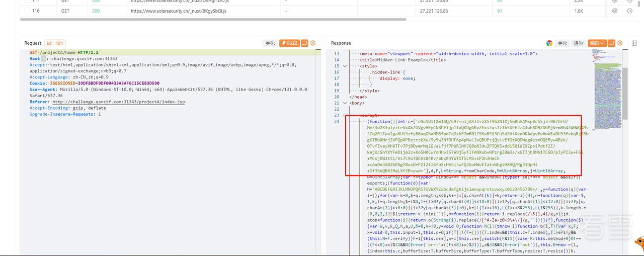
Task: Click 渲染 button in Response panel
Action: click(579, 43)
